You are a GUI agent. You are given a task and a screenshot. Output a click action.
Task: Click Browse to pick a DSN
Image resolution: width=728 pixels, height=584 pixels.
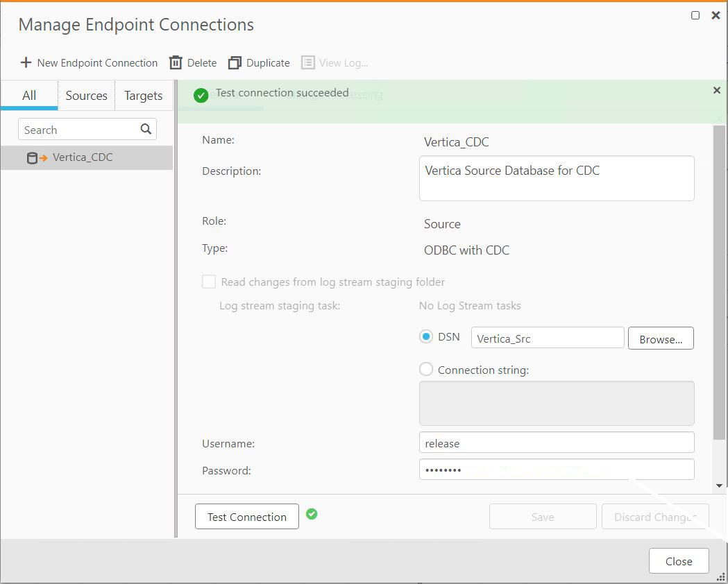point(661,338)
